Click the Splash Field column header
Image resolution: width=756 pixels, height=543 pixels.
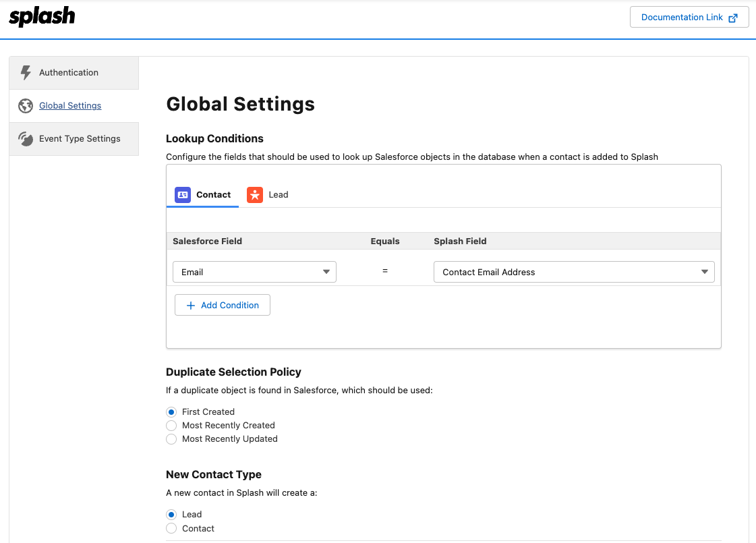pyautogui.click(x=460, y=241)
